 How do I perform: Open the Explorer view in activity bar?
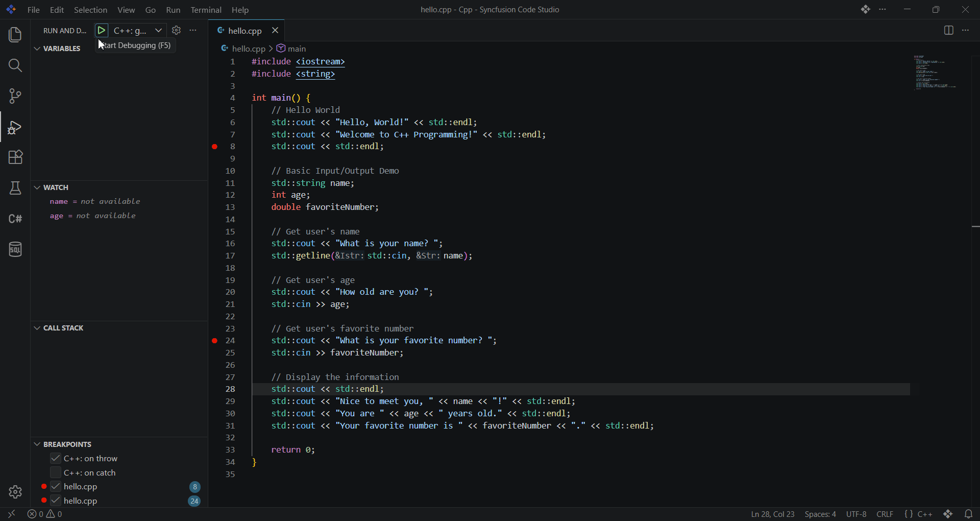[15, 35]
